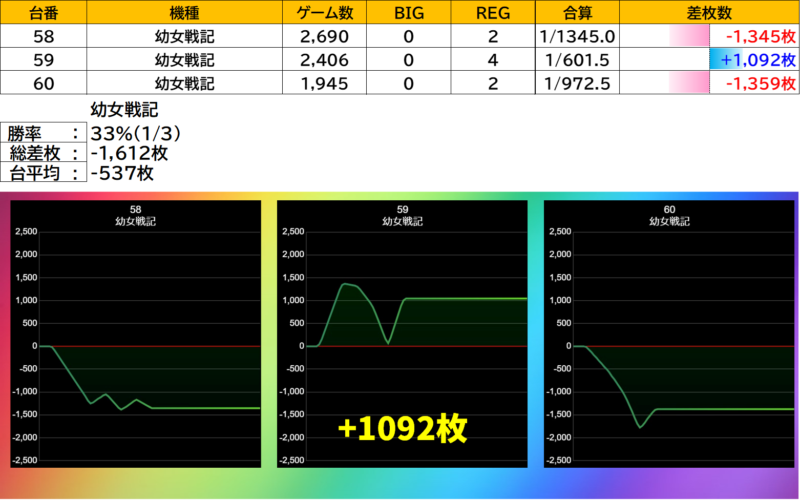The height and width of the screenshot is (500, 800).
Task: Click the 1/601.5 combined rate cell
Action: click(x=577, y=60)
